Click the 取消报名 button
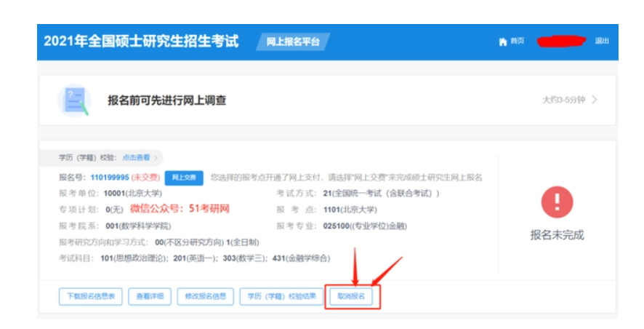 click(x=352, y=297)
